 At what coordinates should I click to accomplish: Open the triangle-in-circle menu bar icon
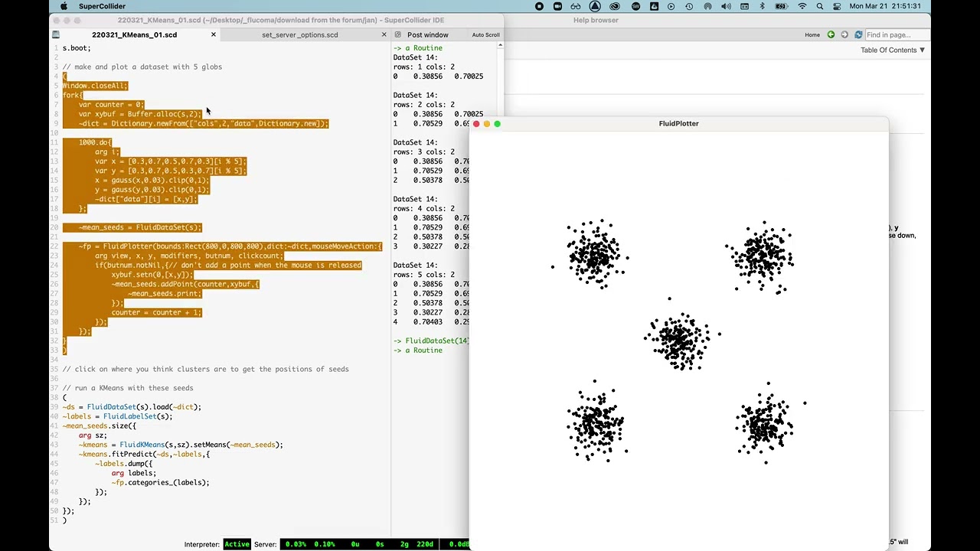(x=595, y=6)
